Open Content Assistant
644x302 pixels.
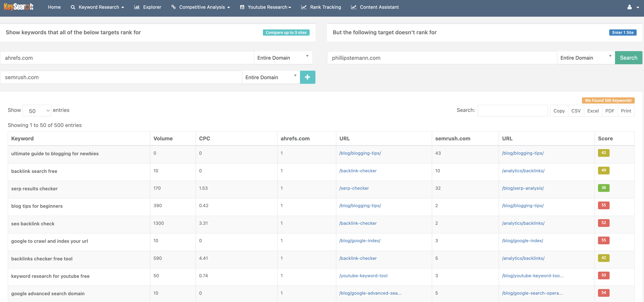point(379,7)
